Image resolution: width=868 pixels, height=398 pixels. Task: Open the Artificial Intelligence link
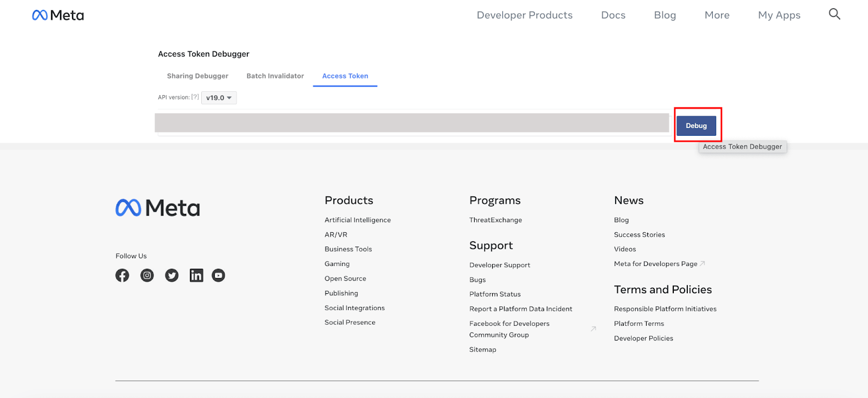coord(358,220)
